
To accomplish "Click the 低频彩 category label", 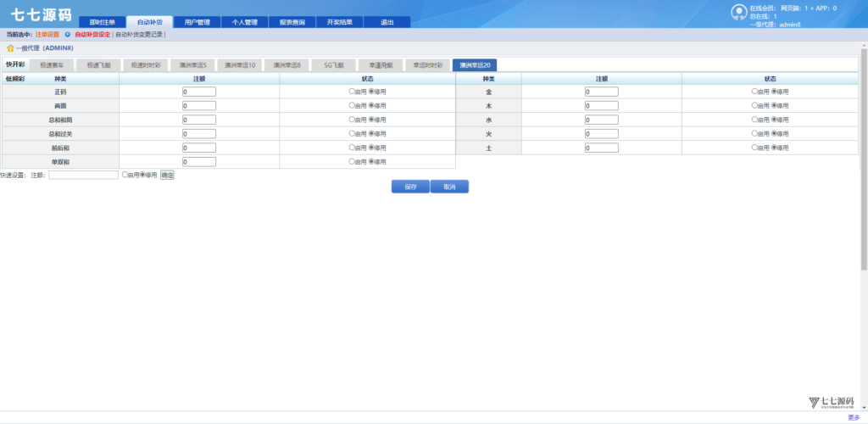I will 15,79.
